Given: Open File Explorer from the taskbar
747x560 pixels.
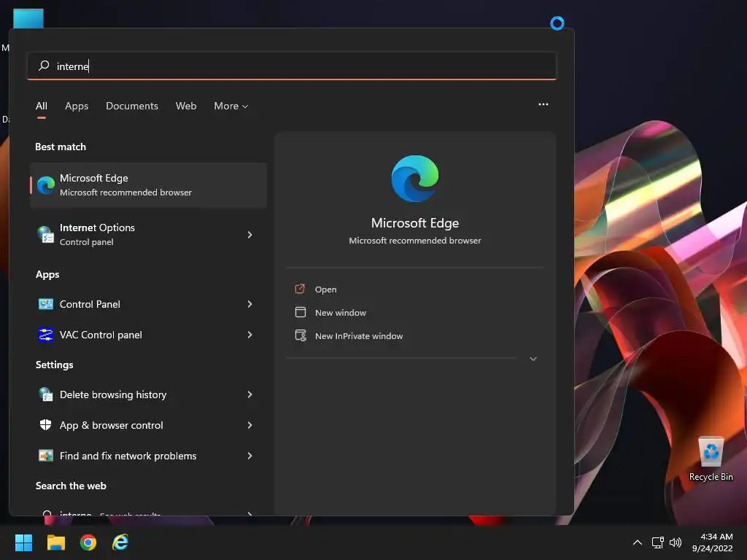Looking at the screenshot, I should coord(55,542).
